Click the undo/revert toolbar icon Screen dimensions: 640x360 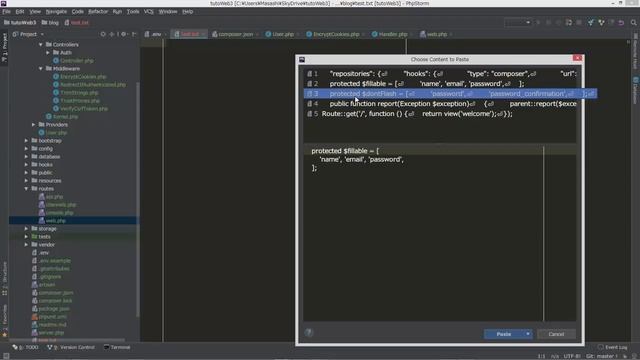[x=621, y=22]
